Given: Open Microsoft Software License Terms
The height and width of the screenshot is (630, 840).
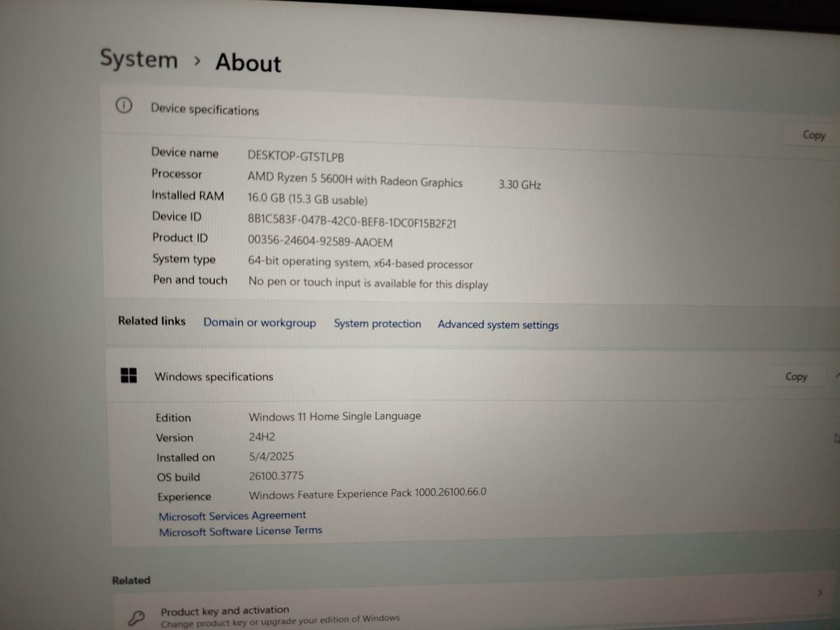Looking at the screenshot, I should (240, 531).
